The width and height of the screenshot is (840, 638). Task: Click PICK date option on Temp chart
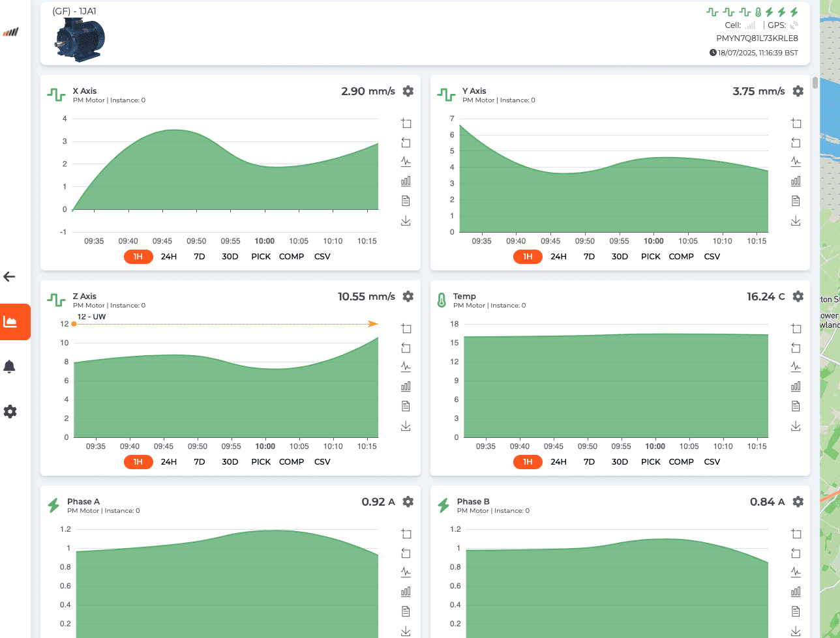click(x=650, y=462)
